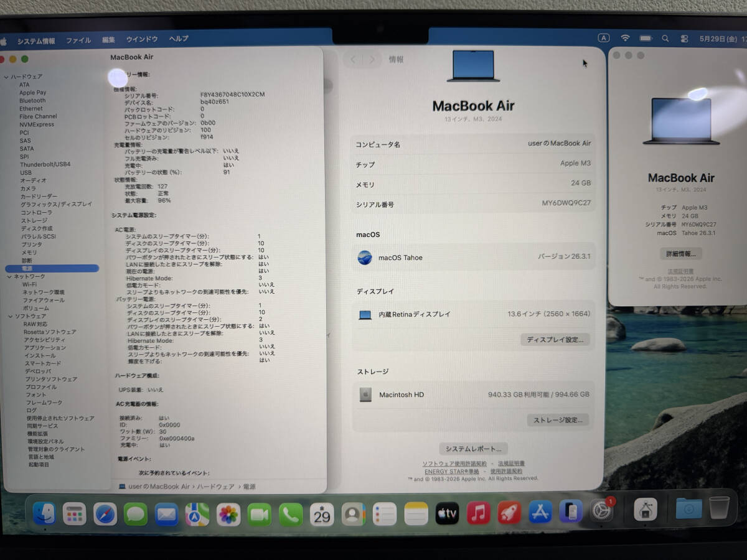Open Mail from the Dock
The width and height of the screenshot is (747, 560).
pyautogui.click(x=166, y=514)
